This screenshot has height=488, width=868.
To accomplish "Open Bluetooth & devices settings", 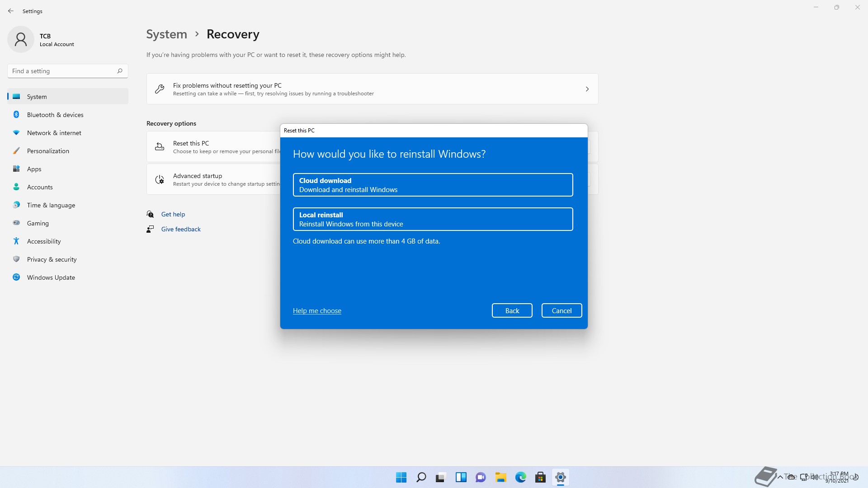I will point(68,115).
